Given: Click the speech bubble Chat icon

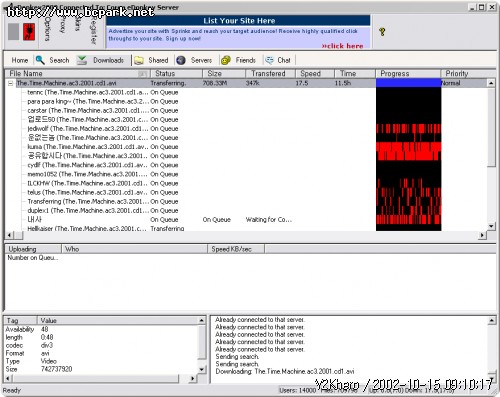Looking at the screenshot, I should tap(269, 60).
